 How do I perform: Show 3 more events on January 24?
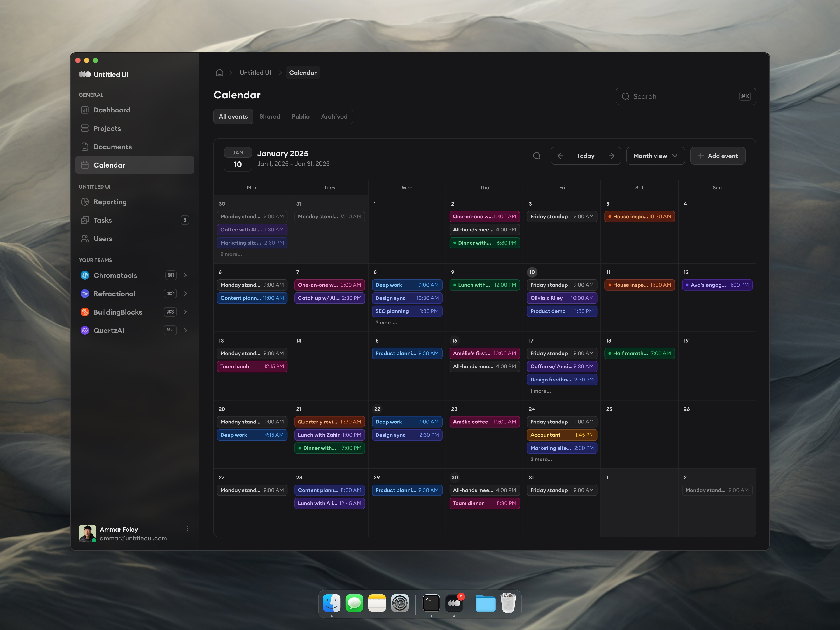pyautogui.click(x=541, y=459)
